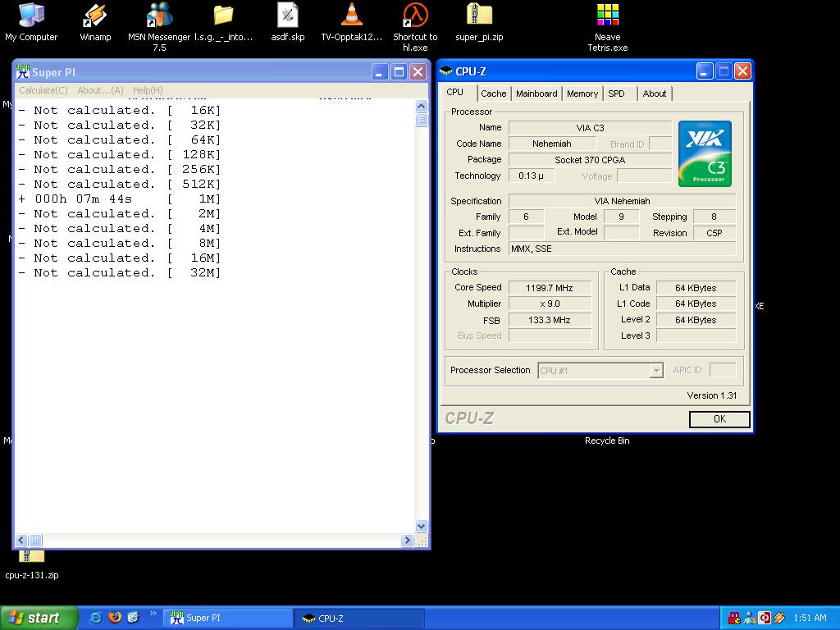Image resolution: width=840 pixels, height=630 pixels.
Task: Click Super PI vertical scrollbar down arrow
Action: pos(422,526)
